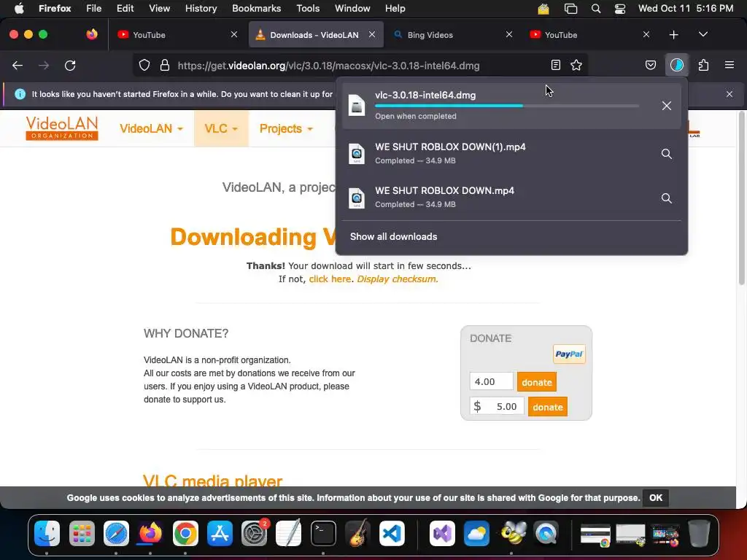
Task: Expand the Projects navigation dropdown
Action: pos(286,128)
